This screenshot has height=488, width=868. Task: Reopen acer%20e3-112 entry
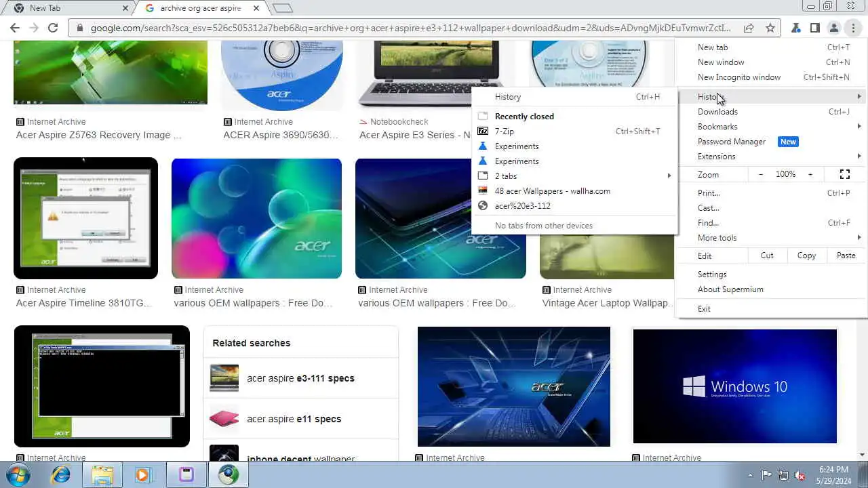tap(574, 206)
